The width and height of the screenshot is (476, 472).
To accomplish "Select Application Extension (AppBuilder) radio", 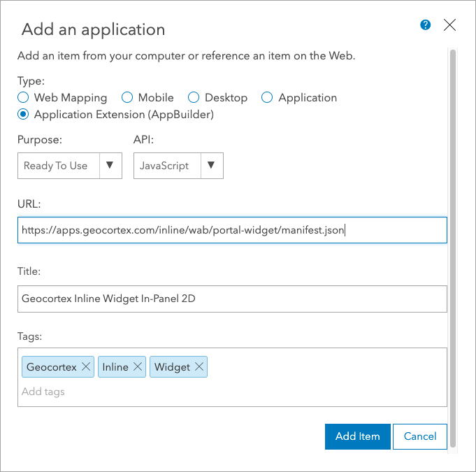I will tap(23, 115).
